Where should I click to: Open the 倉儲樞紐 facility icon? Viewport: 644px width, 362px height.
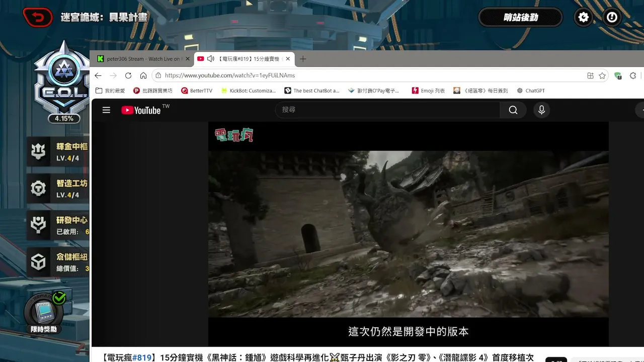(38, 262)
